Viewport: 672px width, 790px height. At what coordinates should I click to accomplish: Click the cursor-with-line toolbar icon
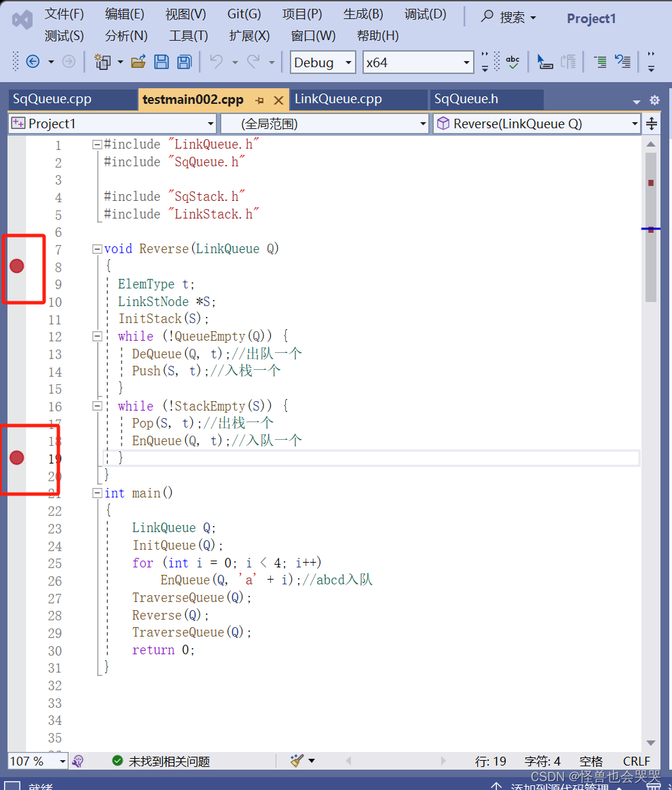(544, 62)
